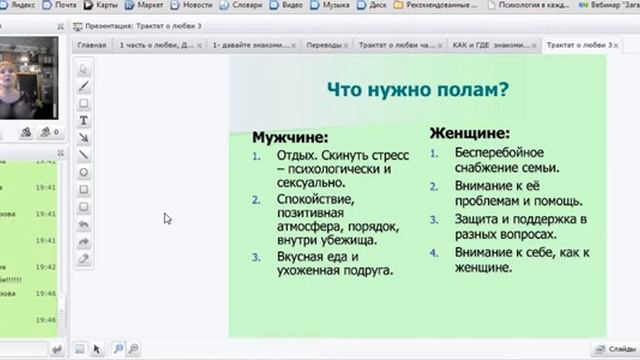Select the Pencil drawing tool
Screen dimensions: 640x360
pyautogui.click(x=84, y=87)
